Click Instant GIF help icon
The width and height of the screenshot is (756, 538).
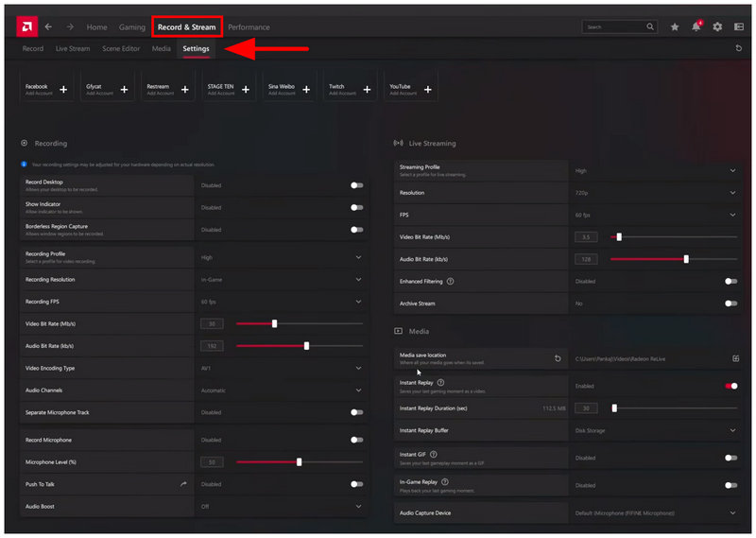(433, 455)
